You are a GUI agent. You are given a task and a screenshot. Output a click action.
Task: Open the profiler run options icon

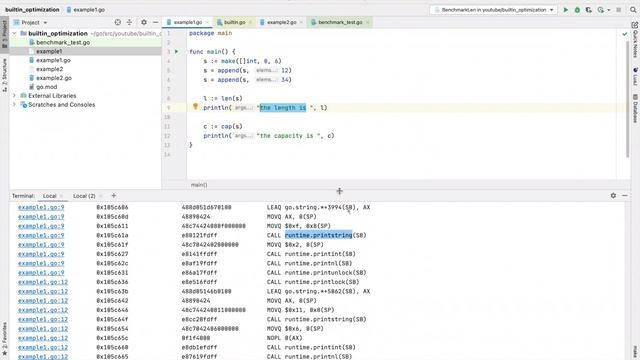click(x=602, y=10)
